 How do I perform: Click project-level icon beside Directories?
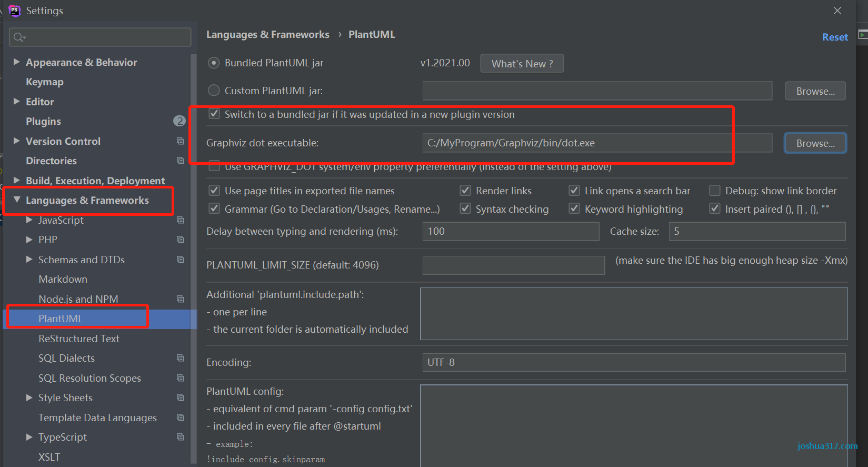[x=181, y=161]
